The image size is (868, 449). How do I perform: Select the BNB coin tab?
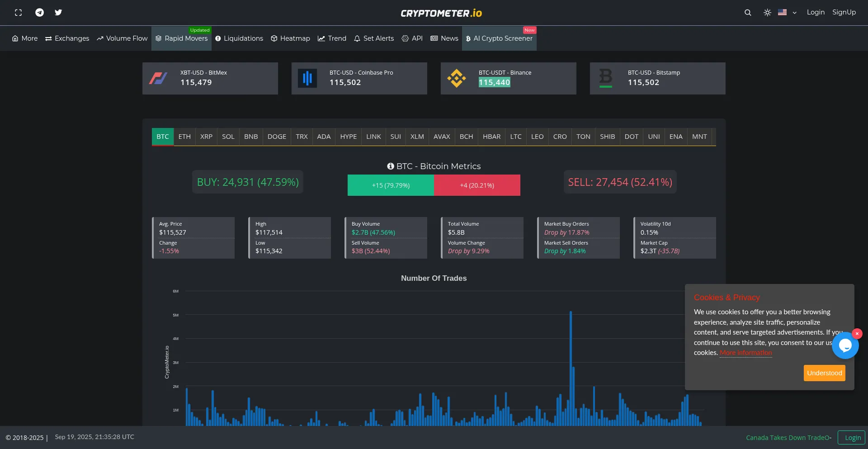tap(251, 137)
